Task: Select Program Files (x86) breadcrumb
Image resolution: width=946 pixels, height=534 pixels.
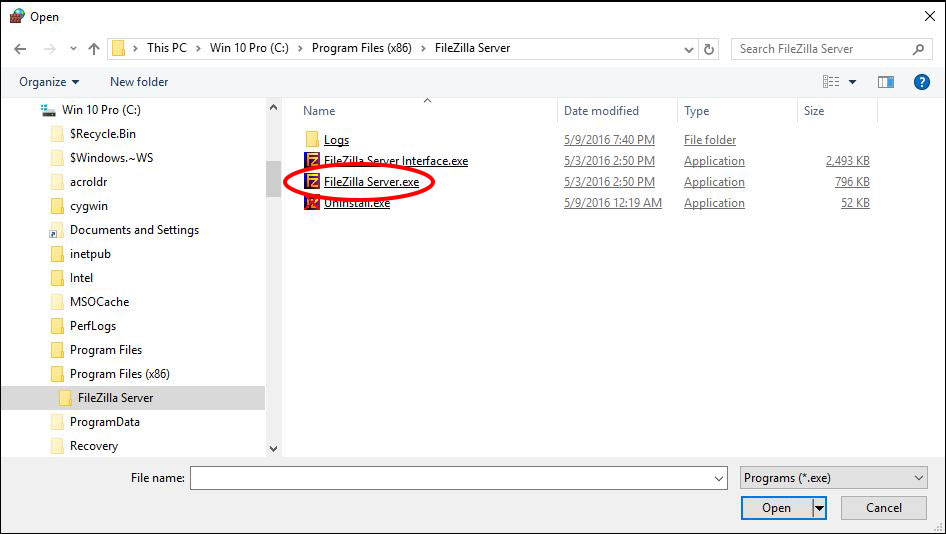Action: (x=361, y=48)
